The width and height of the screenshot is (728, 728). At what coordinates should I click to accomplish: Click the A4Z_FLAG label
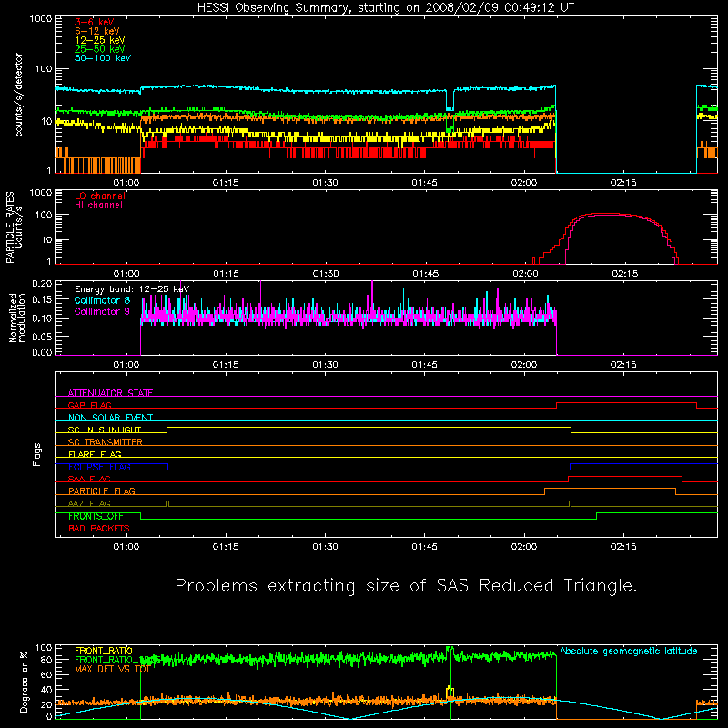coord(89,503)
